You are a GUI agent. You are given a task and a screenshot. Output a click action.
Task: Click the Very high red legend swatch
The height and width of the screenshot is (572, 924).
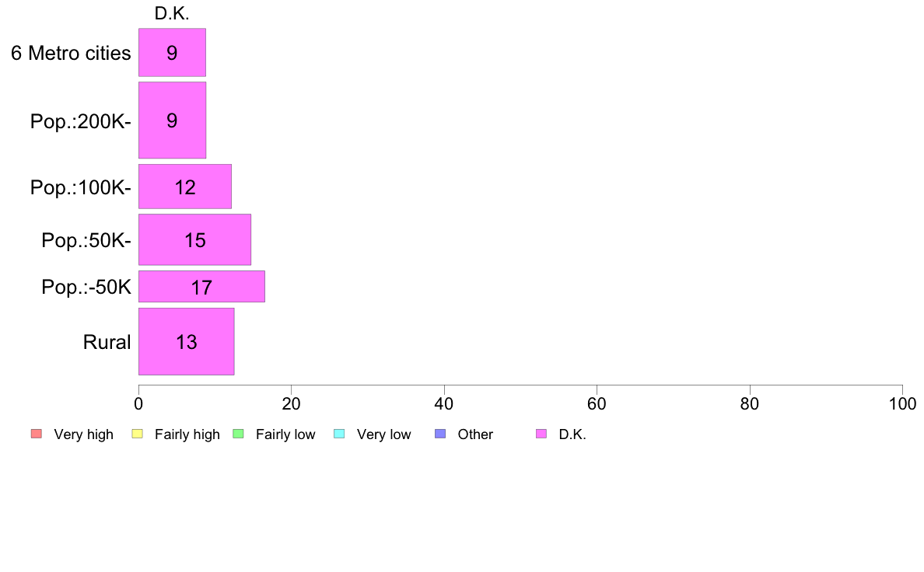coord(37,434)
